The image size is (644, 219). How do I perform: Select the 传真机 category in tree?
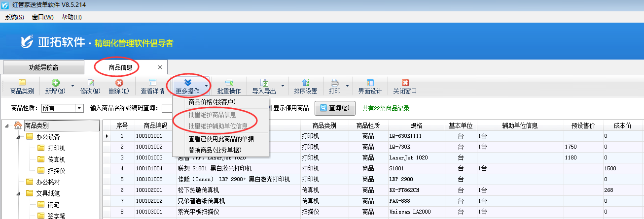56,159
